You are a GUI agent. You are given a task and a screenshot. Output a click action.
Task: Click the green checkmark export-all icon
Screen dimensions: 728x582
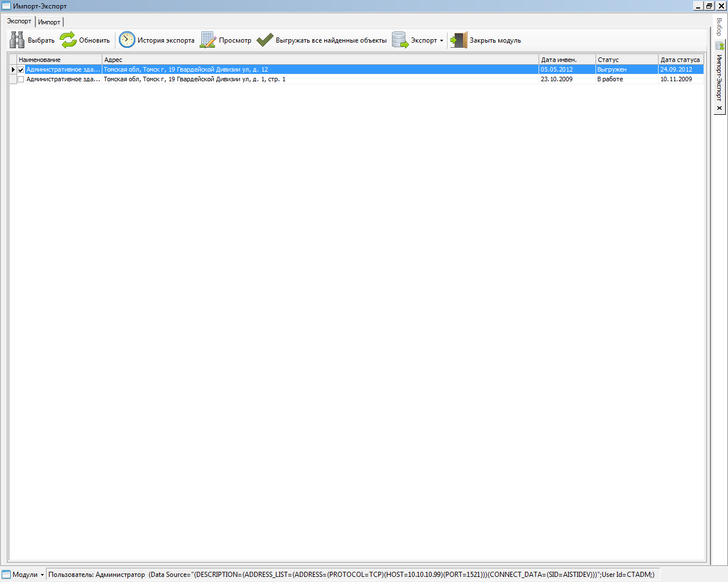tap(265, 40)
